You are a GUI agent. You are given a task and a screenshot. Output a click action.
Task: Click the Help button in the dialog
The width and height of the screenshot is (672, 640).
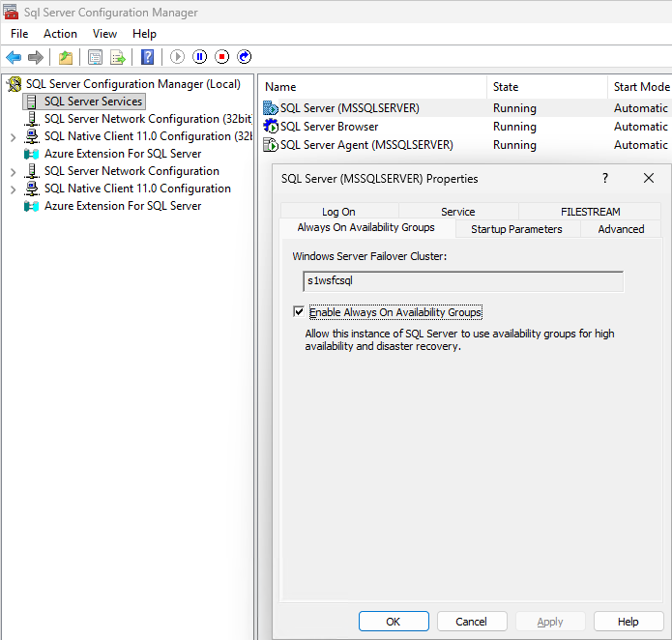(628, 622)
